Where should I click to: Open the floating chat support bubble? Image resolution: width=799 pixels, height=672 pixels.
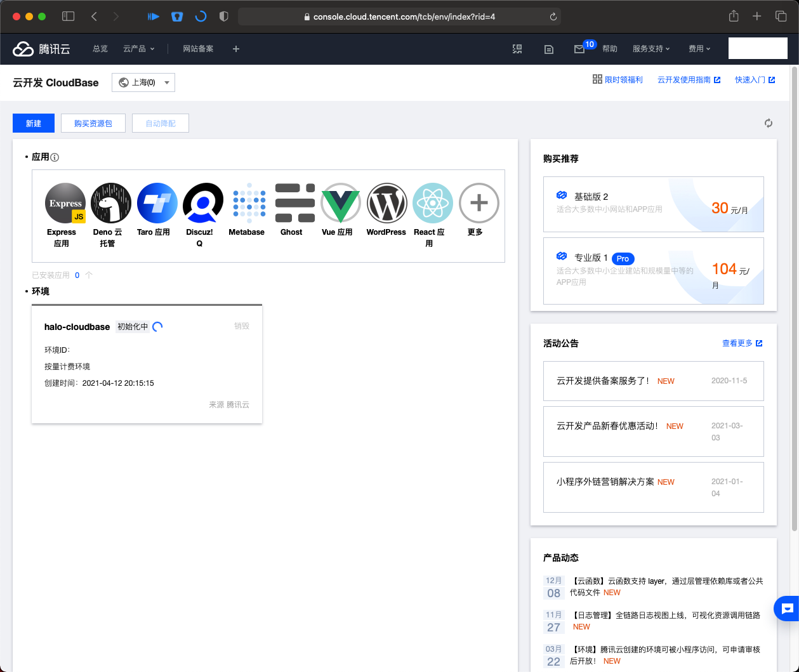click(787, 609)
